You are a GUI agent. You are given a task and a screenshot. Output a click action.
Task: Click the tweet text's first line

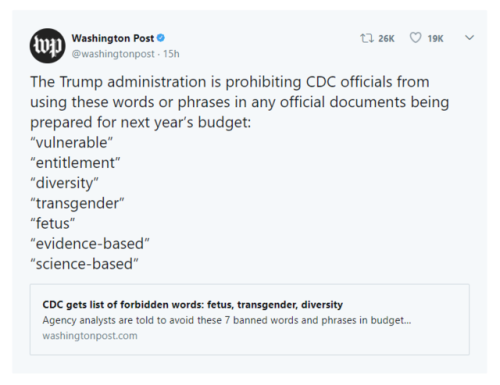click(x=230, y=82)
